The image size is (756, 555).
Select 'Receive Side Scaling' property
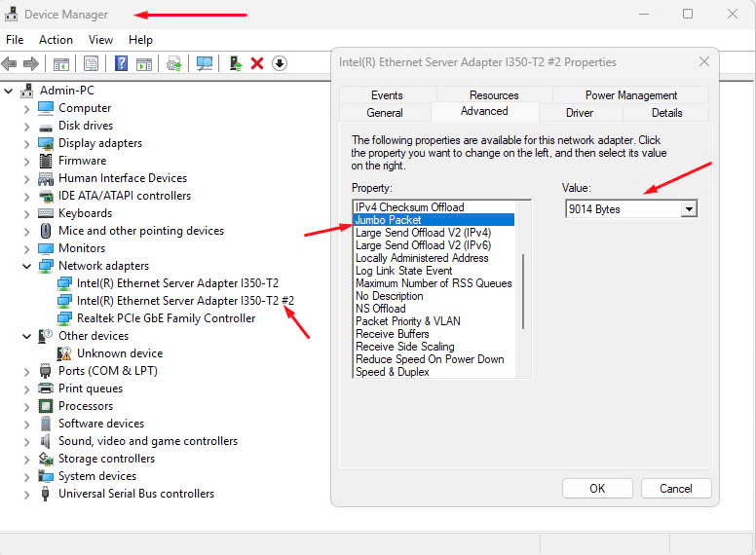click(x=404, y=347)
